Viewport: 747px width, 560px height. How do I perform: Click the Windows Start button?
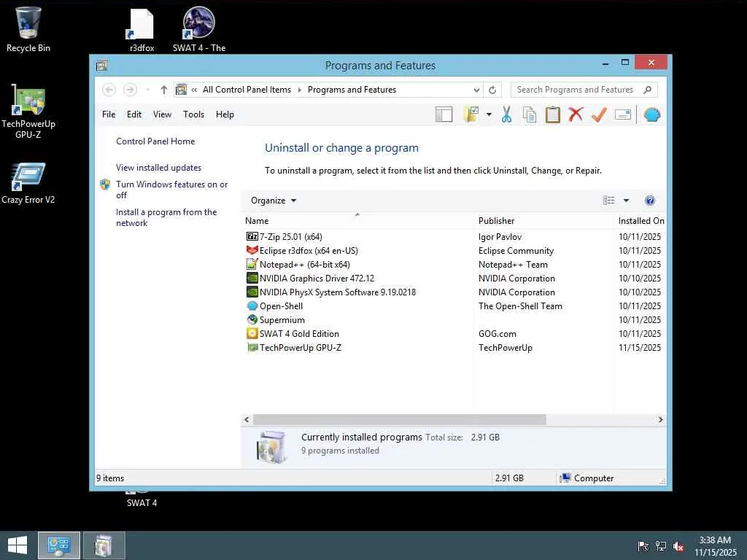18,545
